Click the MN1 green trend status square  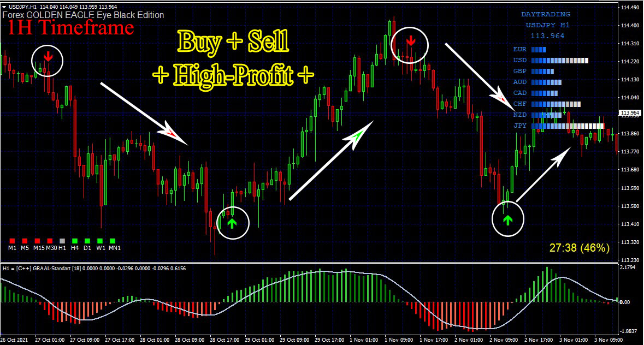click(x=112, y=240)
